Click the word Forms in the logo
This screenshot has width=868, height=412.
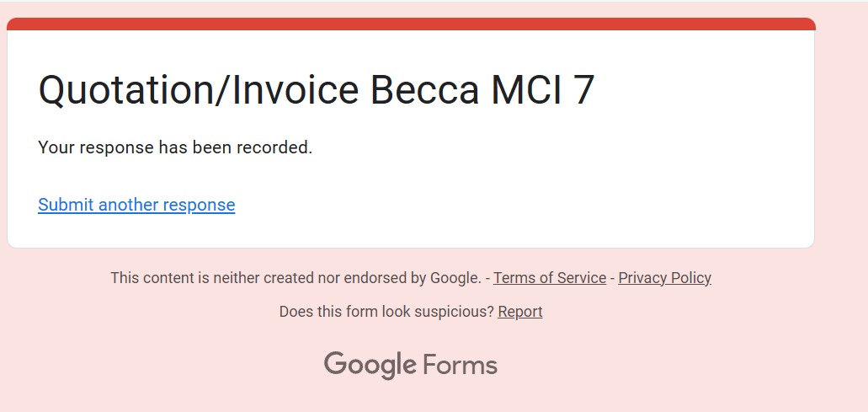(x=460, y=366)
